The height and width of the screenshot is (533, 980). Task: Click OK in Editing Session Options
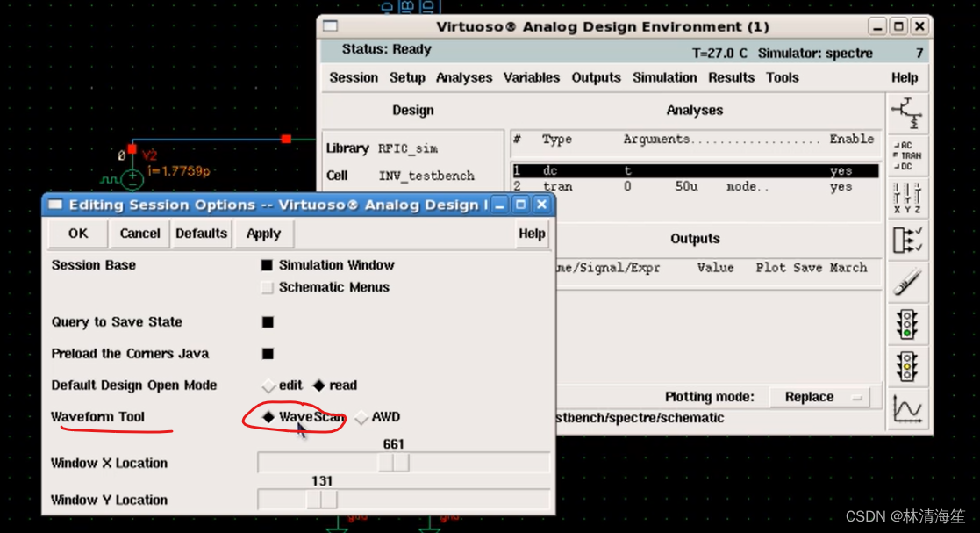78,234
